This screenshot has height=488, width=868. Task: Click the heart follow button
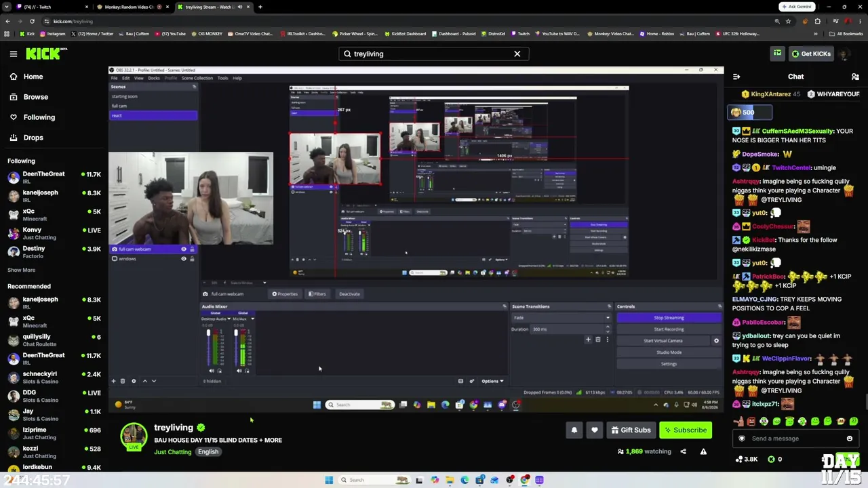coord(594,430)
